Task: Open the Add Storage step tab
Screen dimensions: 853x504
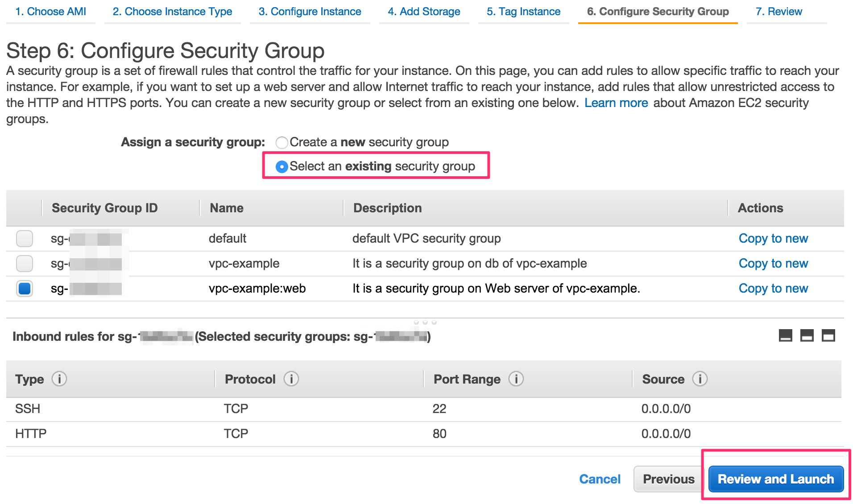Action: click(x=424, y=12)
